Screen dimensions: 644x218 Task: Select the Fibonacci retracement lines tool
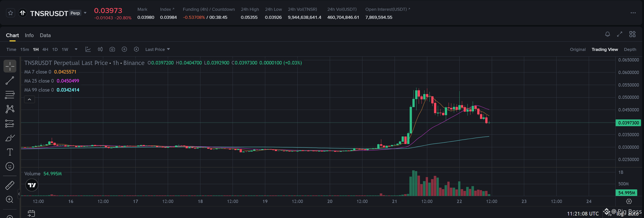pos(10,95)
